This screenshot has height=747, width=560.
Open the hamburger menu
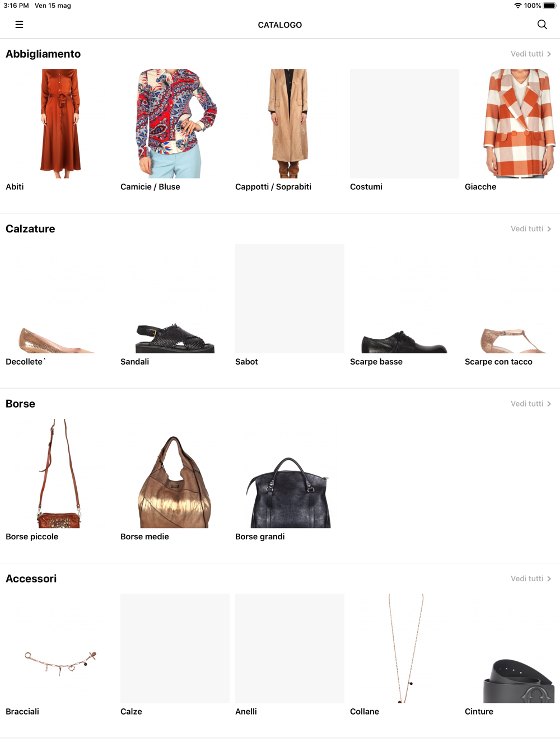(x=19, y=25)
